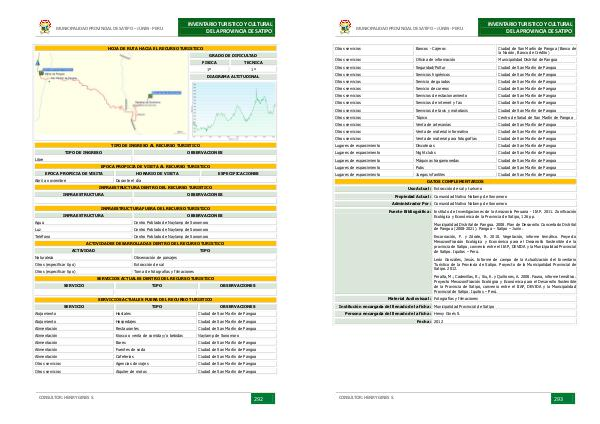The image size is (600, 424).
Task: Select 'Época Propicia de Visita al Recurso' yellow heading
Action: pyautogui.click(x=155, y=166)
